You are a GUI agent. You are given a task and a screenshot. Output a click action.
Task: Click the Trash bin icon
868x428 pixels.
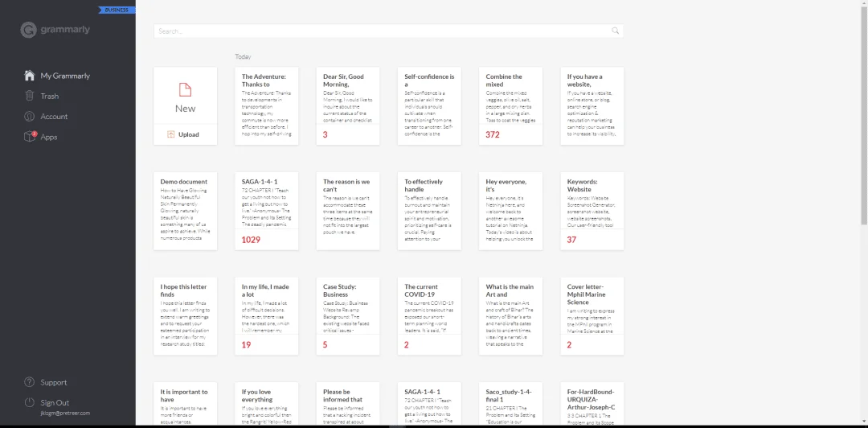[30, 96]
